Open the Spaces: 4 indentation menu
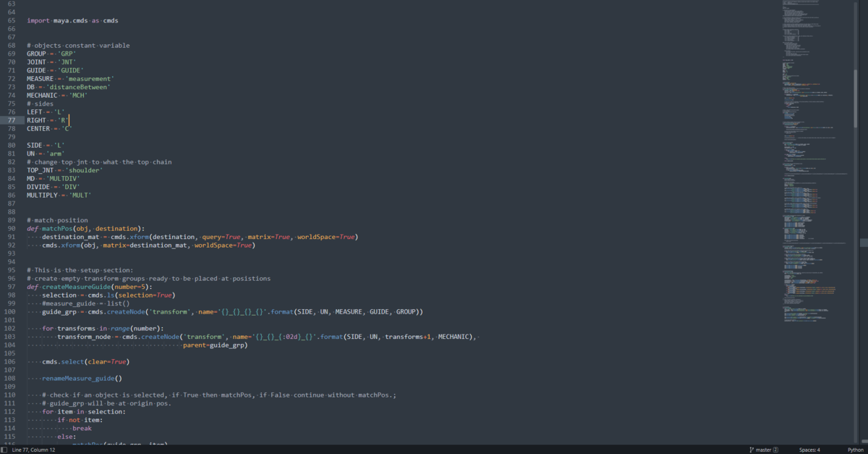868x454 pixels. coord(808,450)
